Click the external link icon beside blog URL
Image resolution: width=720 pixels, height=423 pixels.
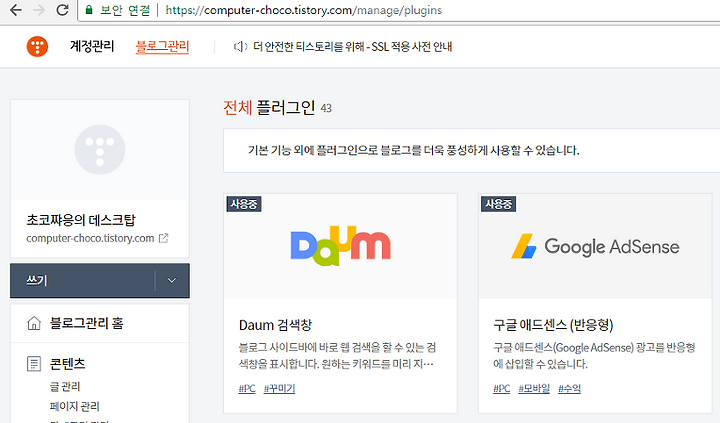click(163, 238)
